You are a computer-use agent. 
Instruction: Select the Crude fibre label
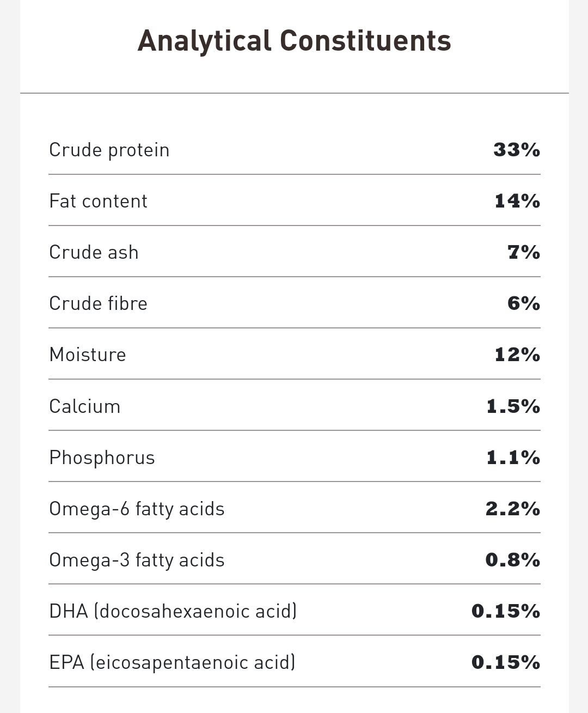98,303
